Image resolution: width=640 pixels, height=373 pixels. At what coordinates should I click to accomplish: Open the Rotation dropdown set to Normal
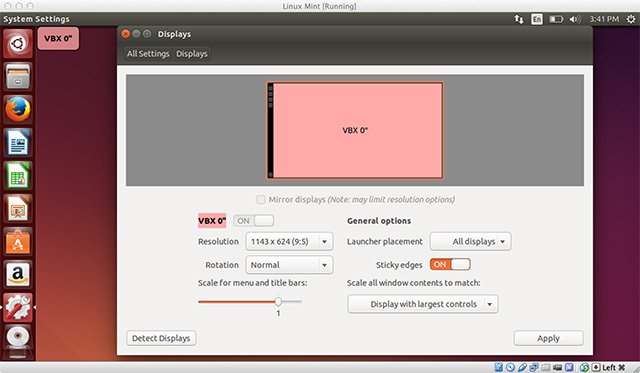(289, 265)
